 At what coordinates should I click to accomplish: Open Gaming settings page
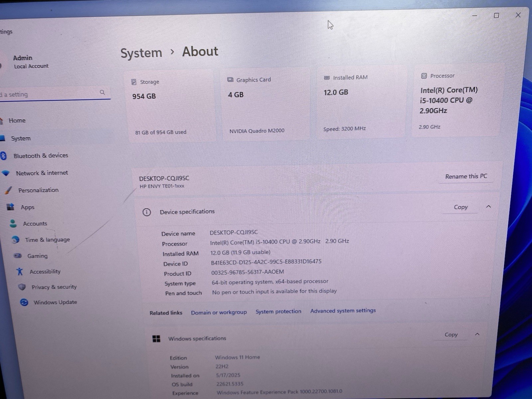coord(37,256)
